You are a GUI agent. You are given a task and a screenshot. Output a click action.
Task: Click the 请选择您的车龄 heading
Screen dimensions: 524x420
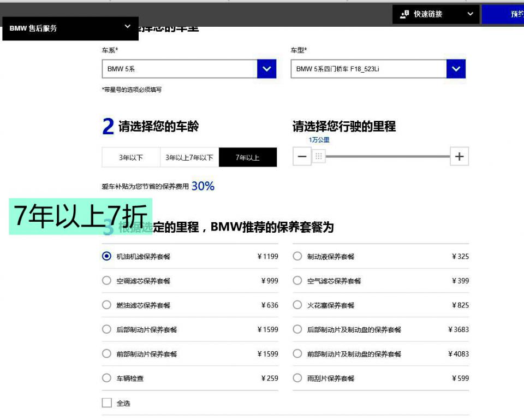pyautogui.click(x=159, y=126)
